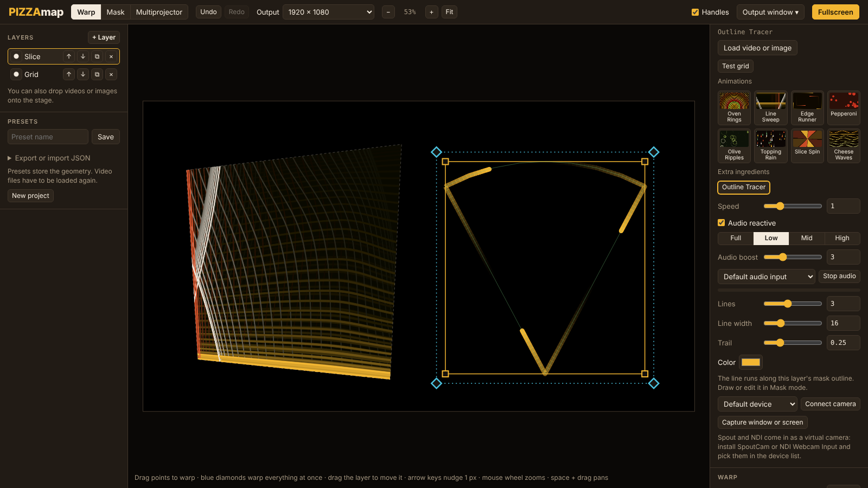Pick the Oven Rings animation
868x488 pixels.
click(x=734, y=108)
